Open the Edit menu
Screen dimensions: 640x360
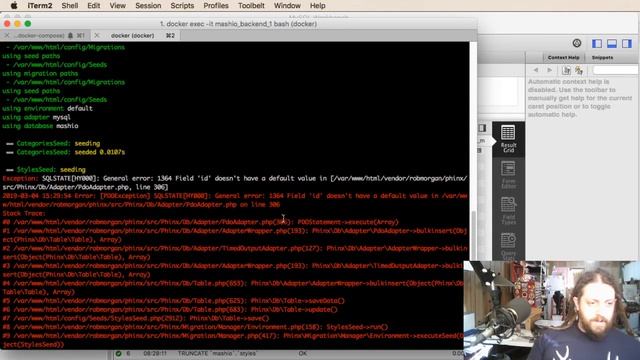click(93, 6)
